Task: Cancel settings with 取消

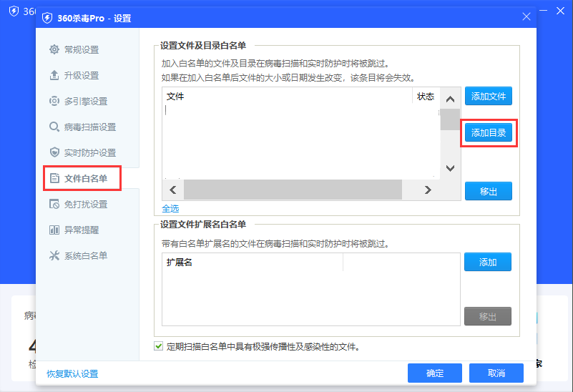Action: [496, 373]
